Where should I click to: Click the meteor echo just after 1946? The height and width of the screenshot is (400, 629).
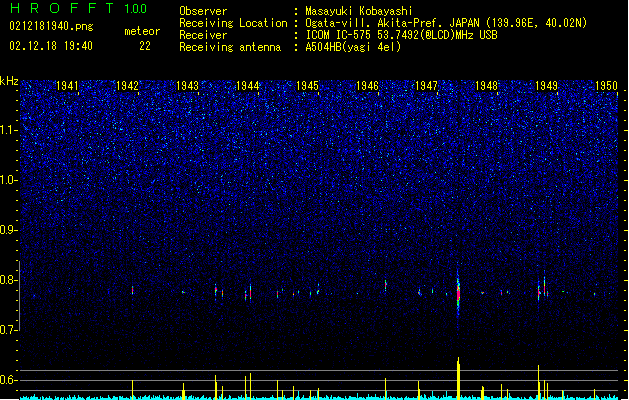[x=386, y=285]
